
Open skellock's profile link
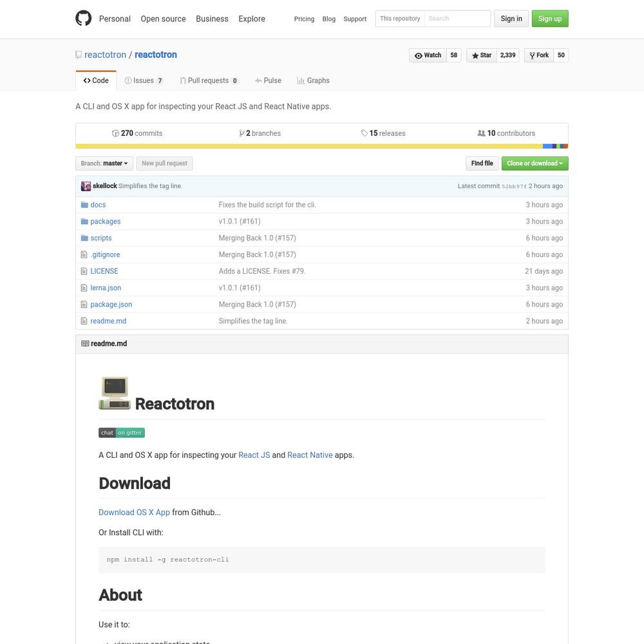(x=105, y=186)
